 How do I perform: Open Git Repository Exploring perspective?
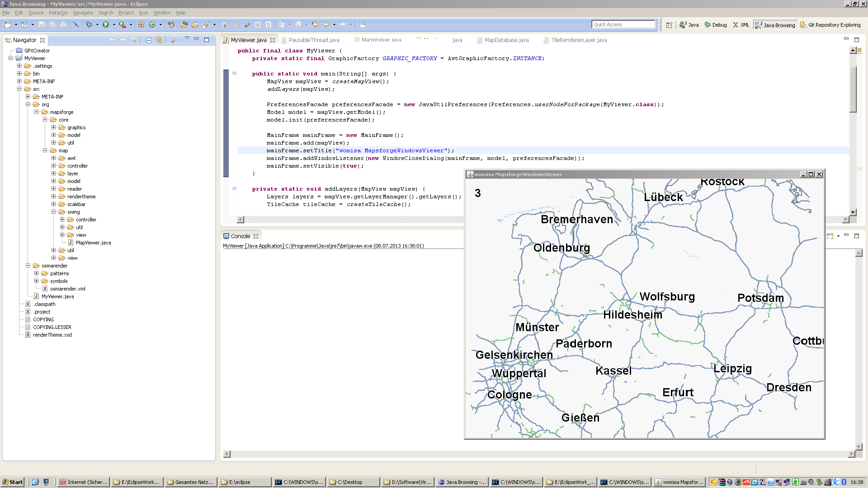[830, 25]
